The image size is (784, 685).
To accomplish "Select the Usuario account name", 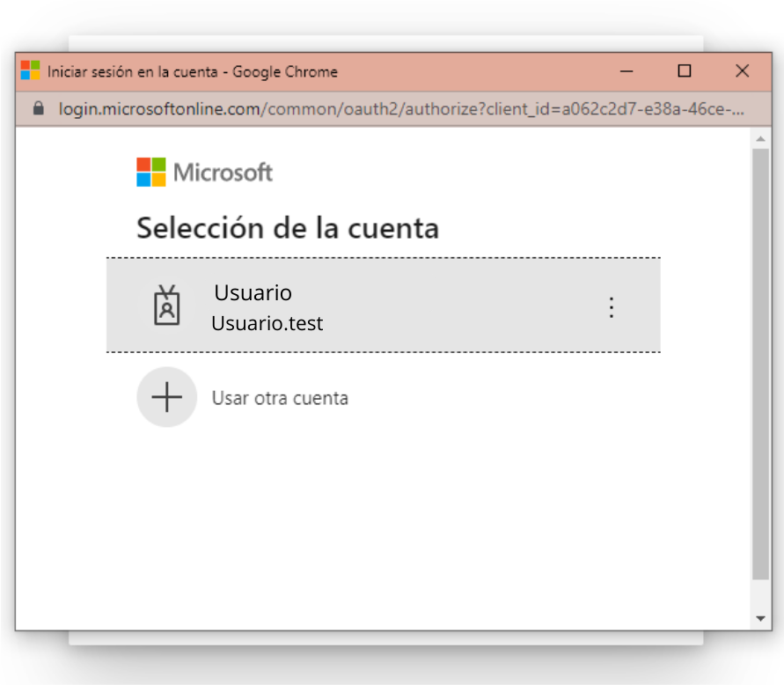I will coord(253,292).
